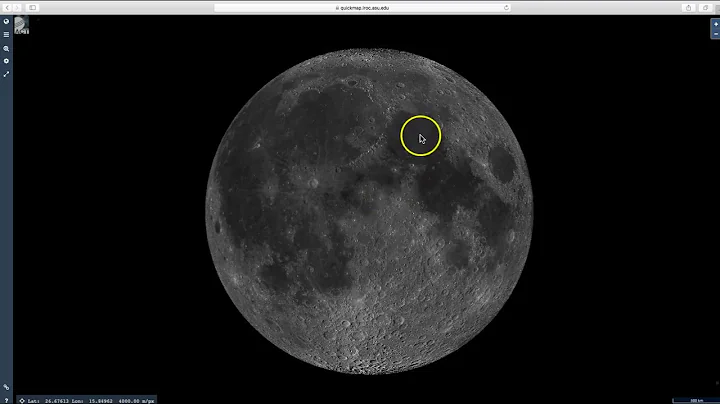
Task: Open the projection globe icon in sidebar
Action: pos(6,21)
